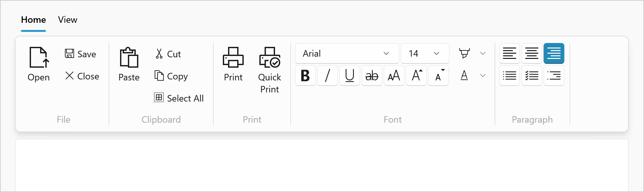The width and height of the screenshot is (644, 192).
Task: Click the Quick Print icon
Action: pyautogui.click(x=269, y=58)
